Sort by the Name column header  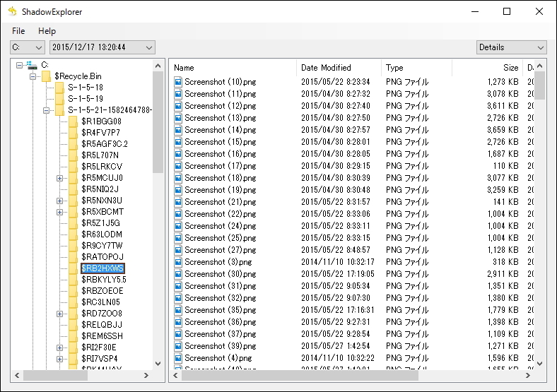tap(233, 68)
